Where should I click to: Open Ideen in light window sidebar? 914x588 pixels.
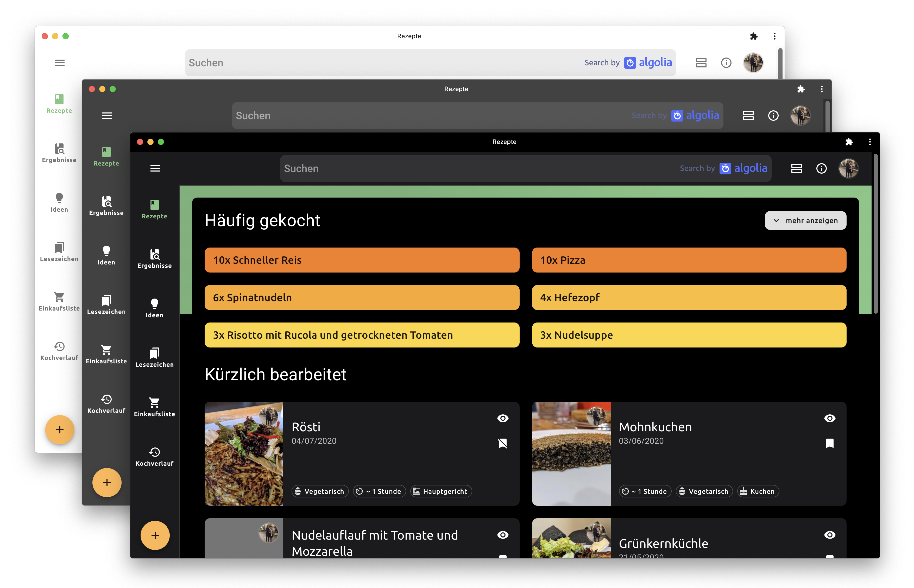[59, 203]
